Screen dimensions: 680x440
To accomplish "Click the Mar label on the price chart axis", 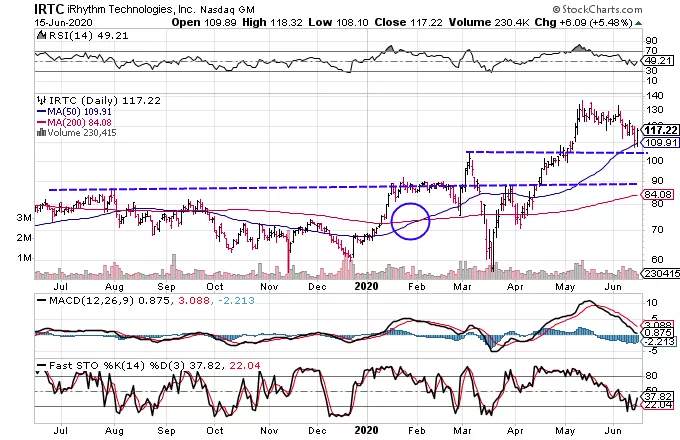I will click(462, 287).
